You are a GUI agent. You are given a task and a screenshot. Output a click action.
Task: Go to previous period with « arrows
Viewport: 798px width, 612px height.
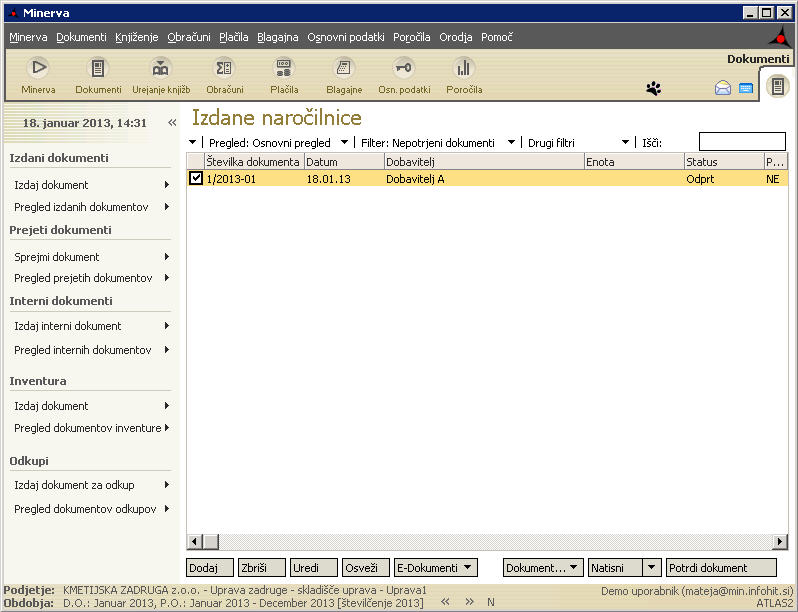445,602
